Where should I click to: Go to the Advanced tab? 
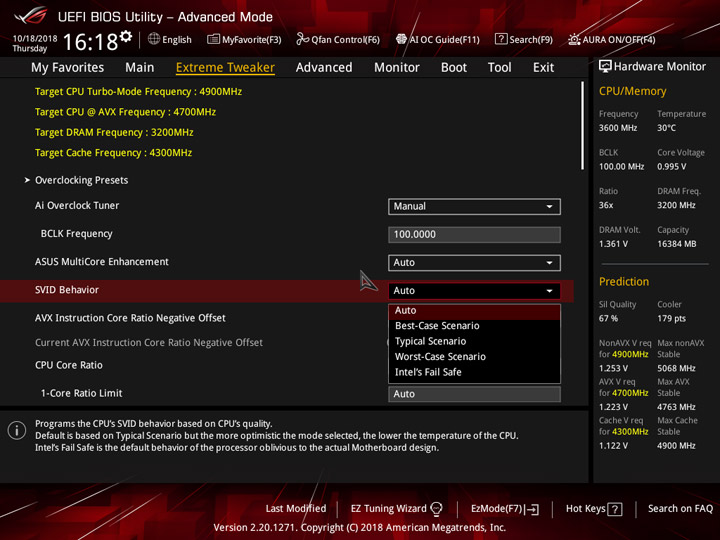click(324, 68)
